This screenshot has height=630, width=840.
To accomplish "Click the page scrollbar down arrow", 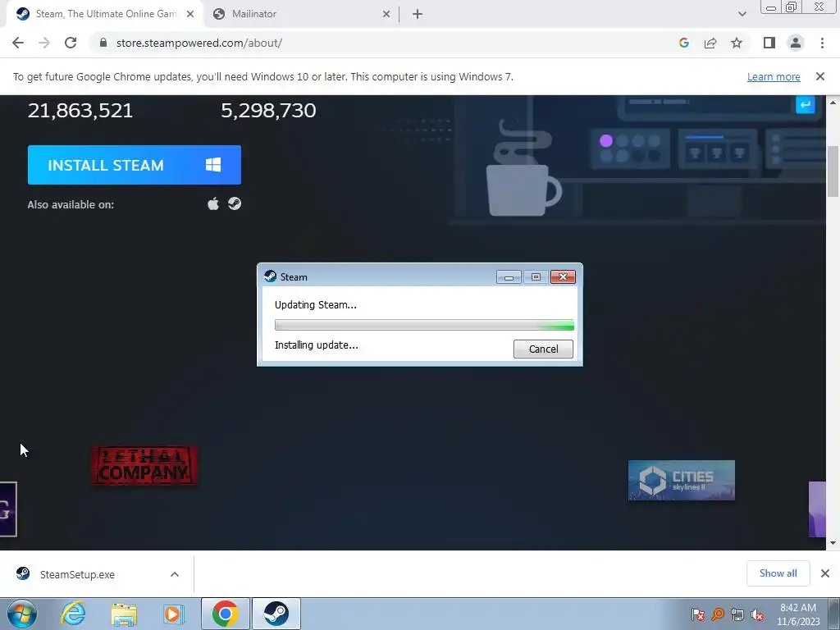I will pos(833,543).
